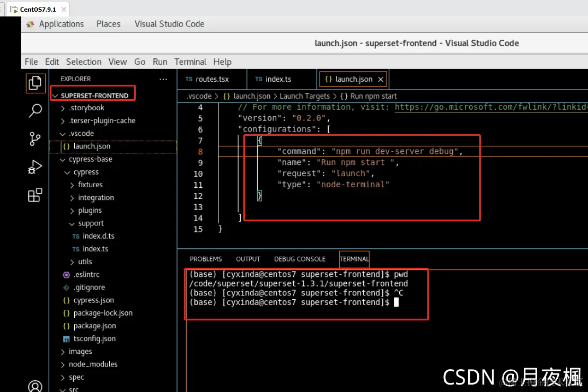Open the Selection menu

coord(84,62)
